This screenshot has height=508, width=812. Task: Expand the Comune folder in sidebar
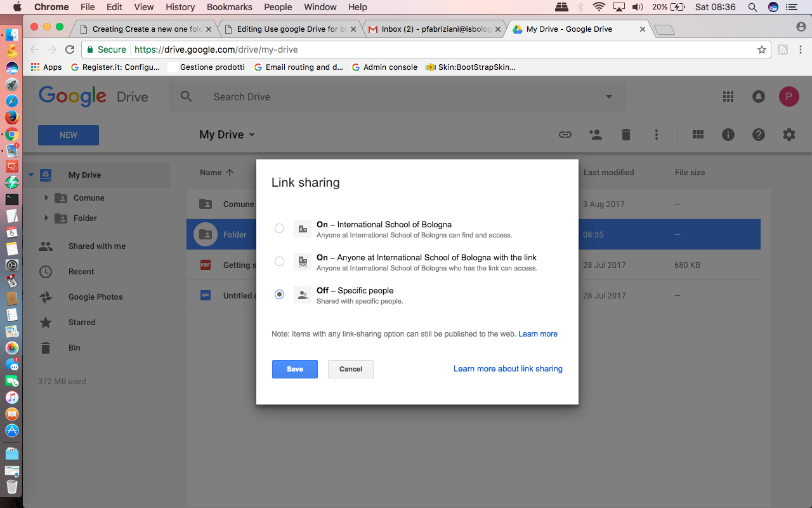point(46,198)
